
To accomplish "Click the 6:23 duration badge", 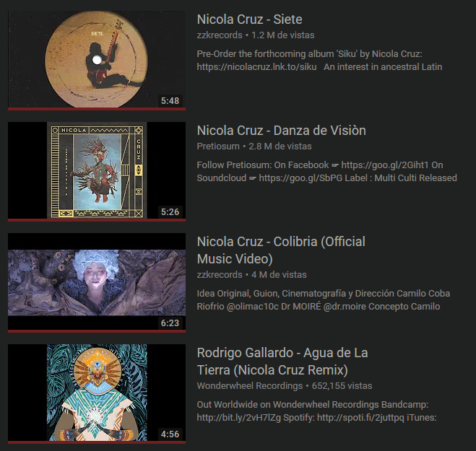I will 170,323.
